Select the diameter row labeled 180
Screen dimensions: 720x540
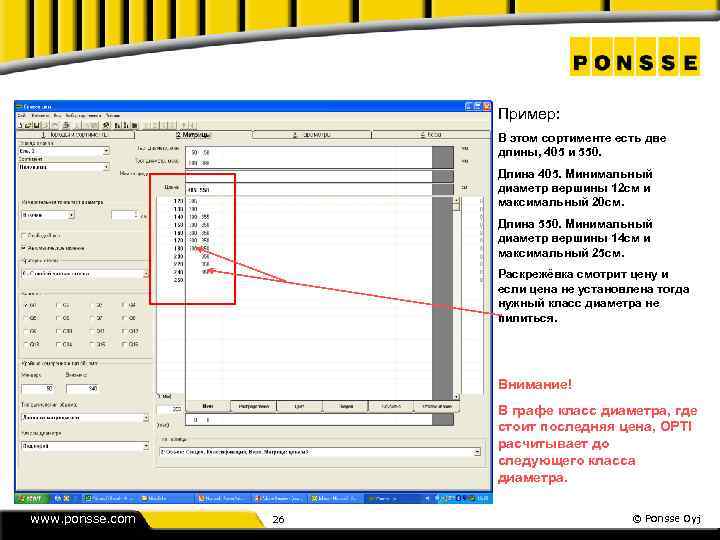pos(178,248)
